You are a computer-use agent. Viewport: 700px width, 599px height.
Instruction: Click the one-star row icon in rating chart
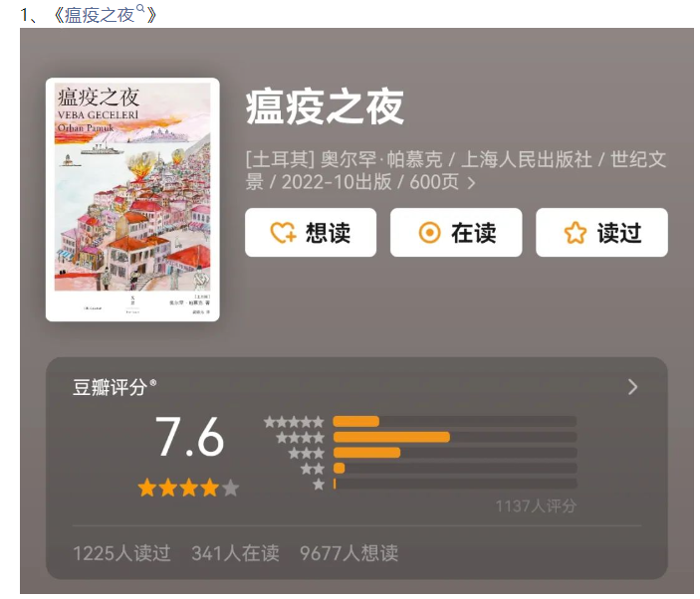click(x=319, y=484)
